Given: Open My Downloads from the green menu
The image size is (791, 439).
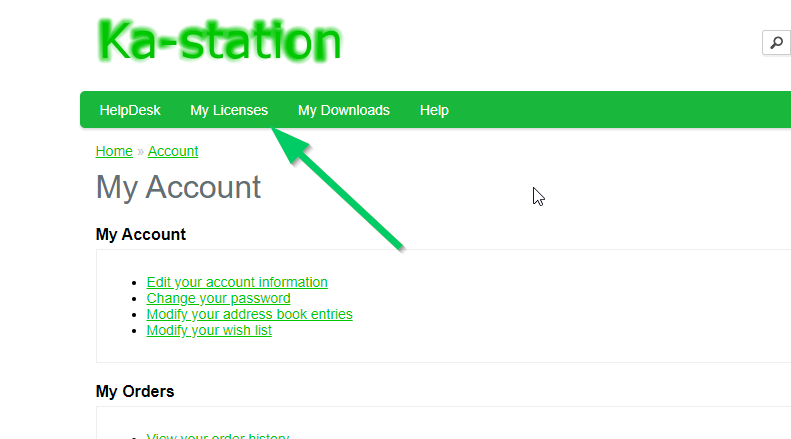Looking at the screenshot, I should tap(343, 110).
